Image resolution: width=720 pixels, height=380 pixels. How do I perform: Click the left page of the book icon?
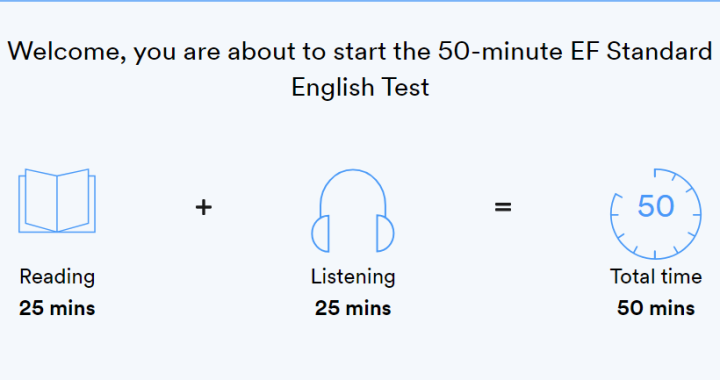pos(41,200)
